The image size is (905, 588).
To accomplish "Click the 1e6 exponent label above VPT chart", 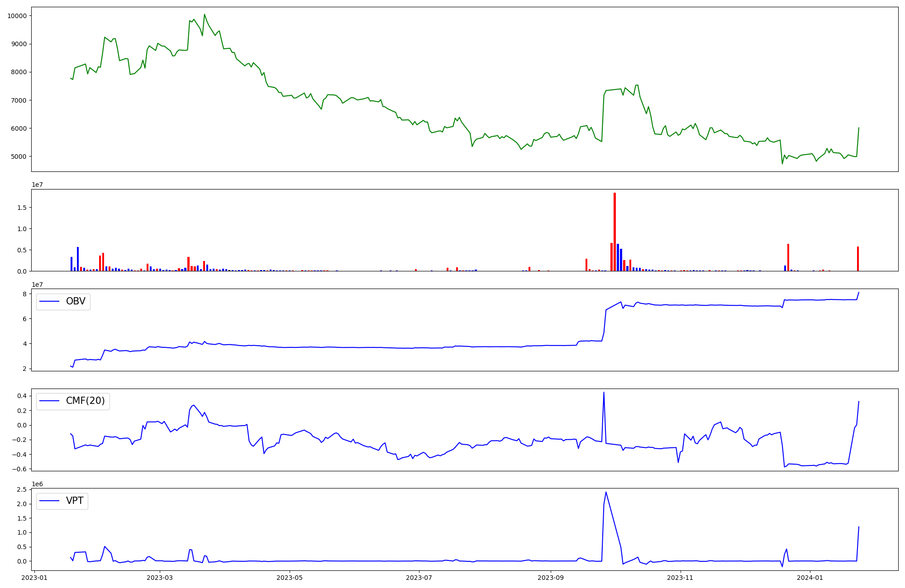I will (x=37, y=484).
